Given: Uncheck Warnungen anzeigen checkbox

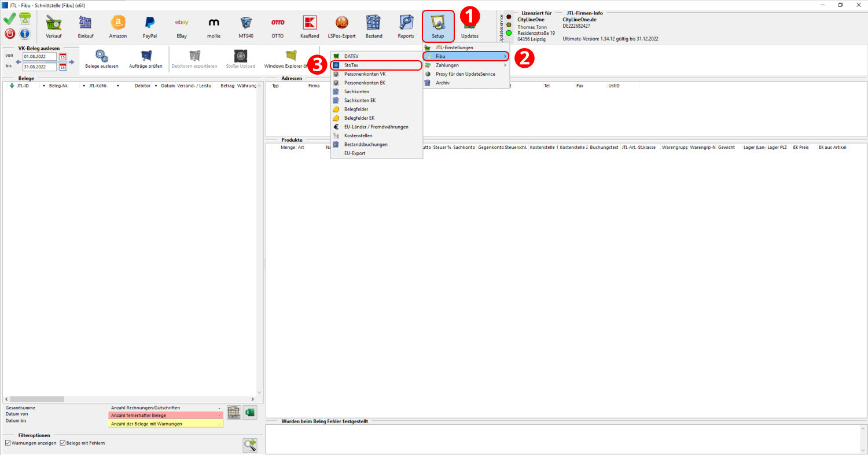Looking at the screenshot, I should [x=8, y=443].
